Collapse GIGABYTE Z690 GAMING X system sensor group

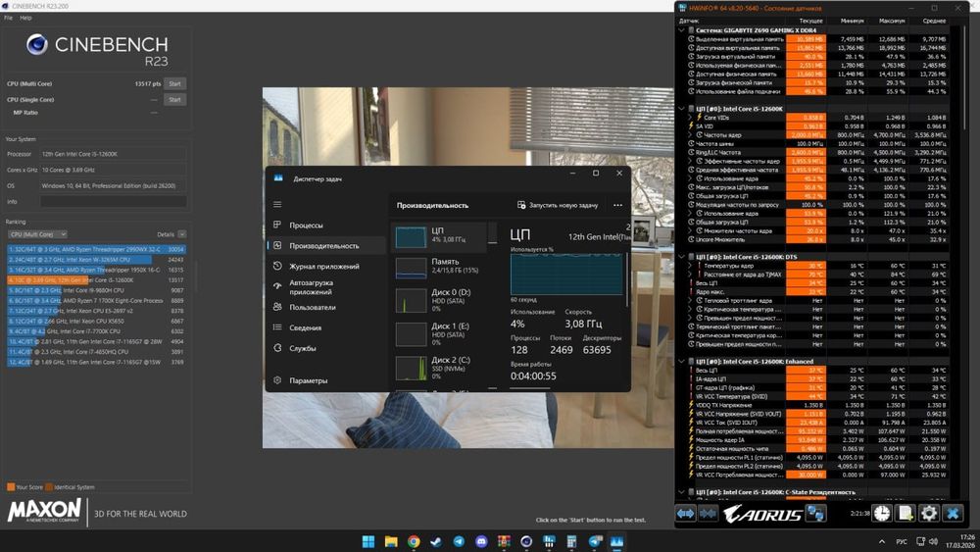click(x=681, y=30)
